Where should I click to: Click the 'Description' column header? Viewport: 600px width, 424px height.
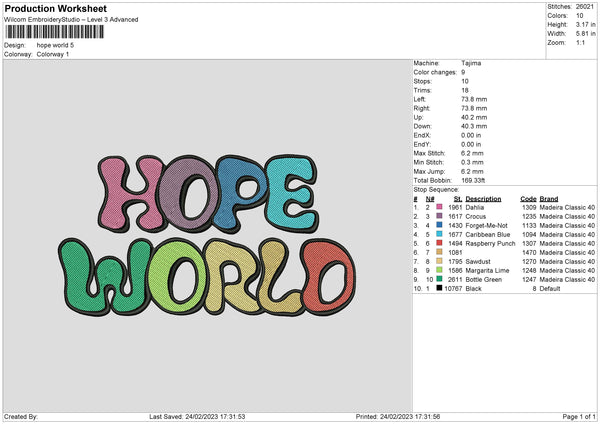(483, 199)
